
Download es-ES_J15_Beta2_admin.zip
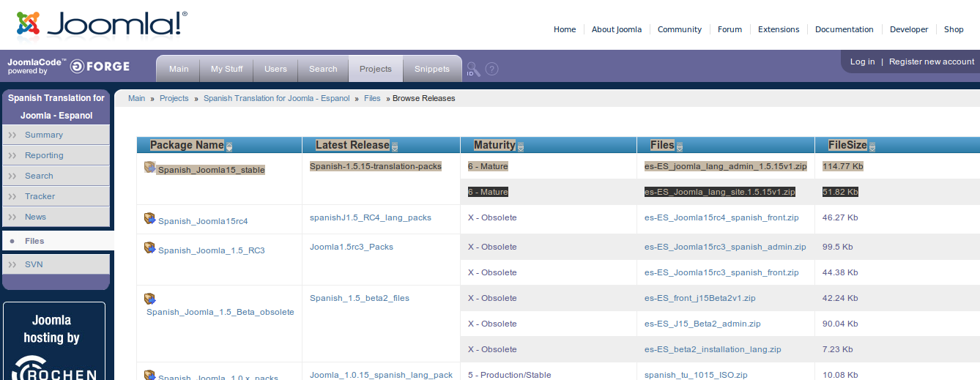702,324
